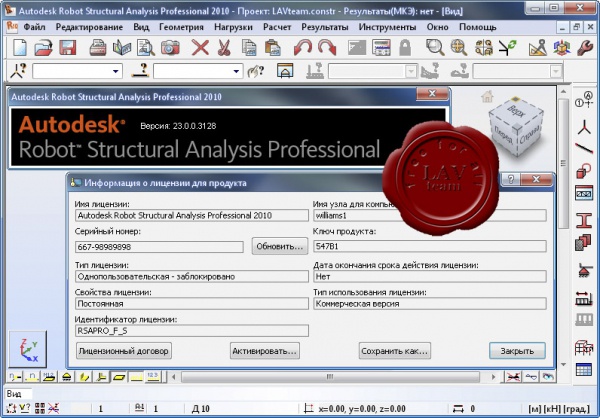This screenshot has height=418, width=600.
Task: Click the Верх face of view cube
Action: [x=516, y=111]
